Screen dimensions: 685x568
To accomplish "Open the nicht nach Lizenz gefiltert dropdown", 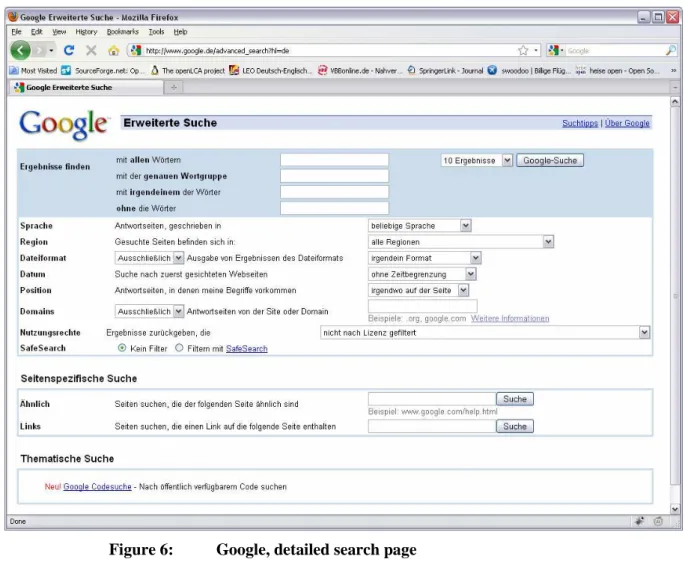I will tap(485, 332).
